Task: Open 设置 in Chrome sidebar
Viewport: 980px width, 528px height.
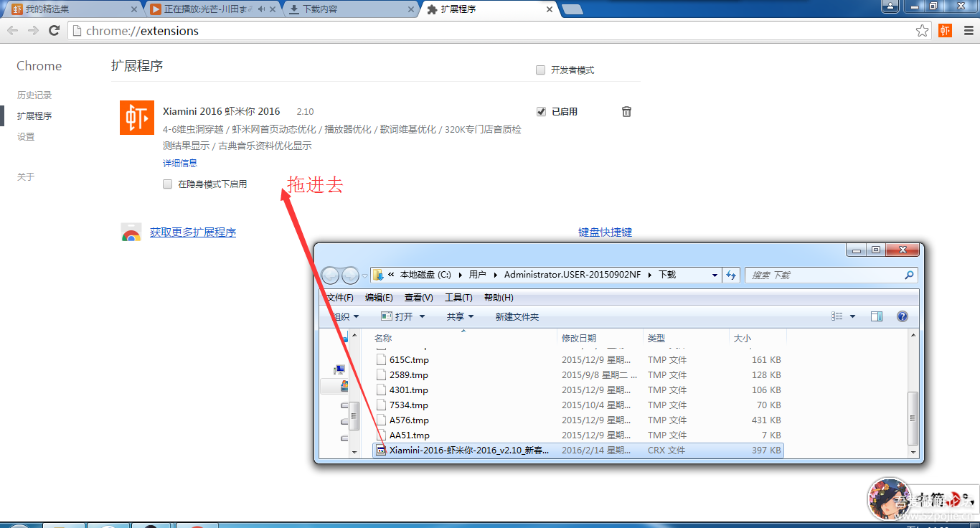Action: [26, 136]
